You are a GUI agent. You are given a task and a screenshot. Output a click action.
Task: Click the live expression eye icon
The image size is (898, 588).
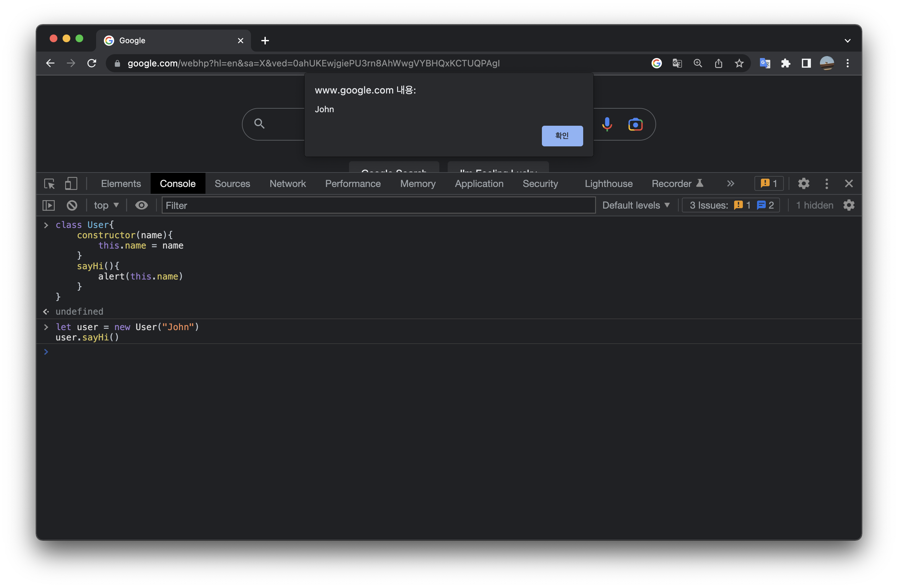[x=142, y=205]
